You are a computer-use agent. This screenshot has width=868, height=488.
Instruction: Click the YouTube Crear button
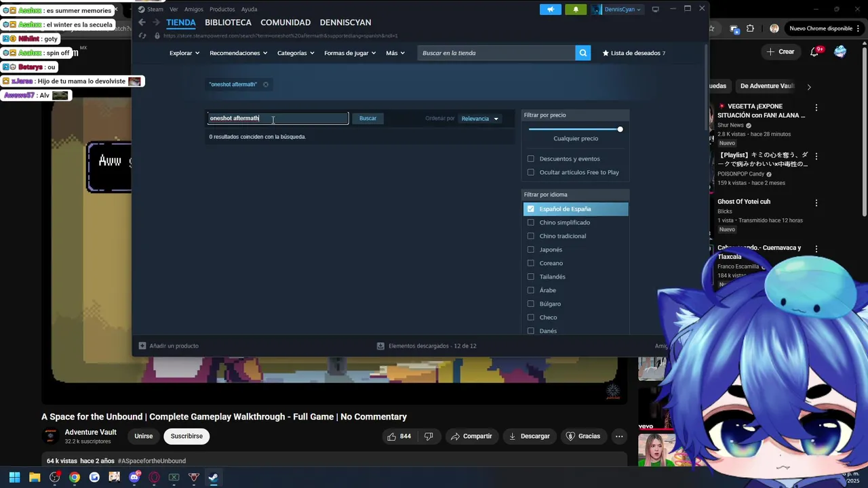(x=781, y=52)
